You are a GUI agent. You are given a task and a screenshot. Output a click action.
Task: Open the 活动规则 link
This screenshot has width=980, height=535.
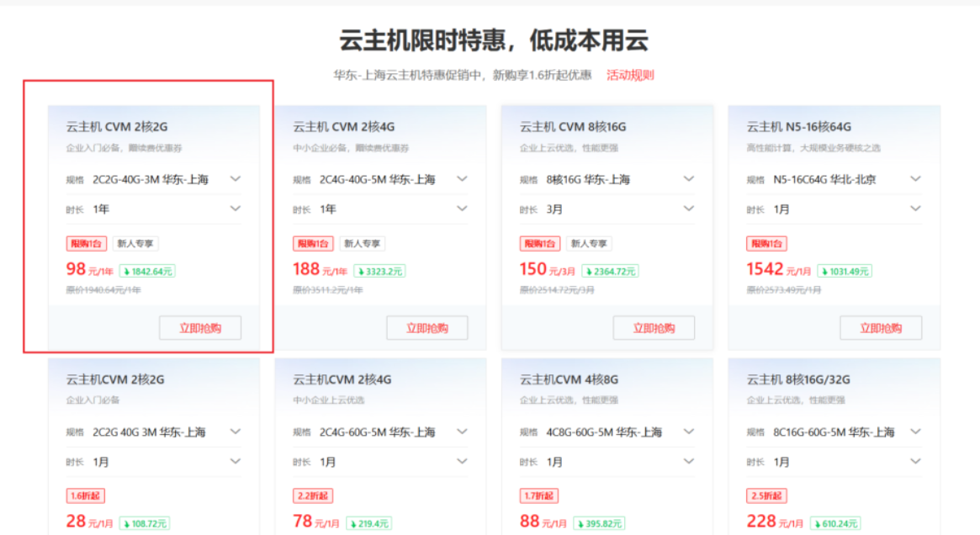coord(629,75)
